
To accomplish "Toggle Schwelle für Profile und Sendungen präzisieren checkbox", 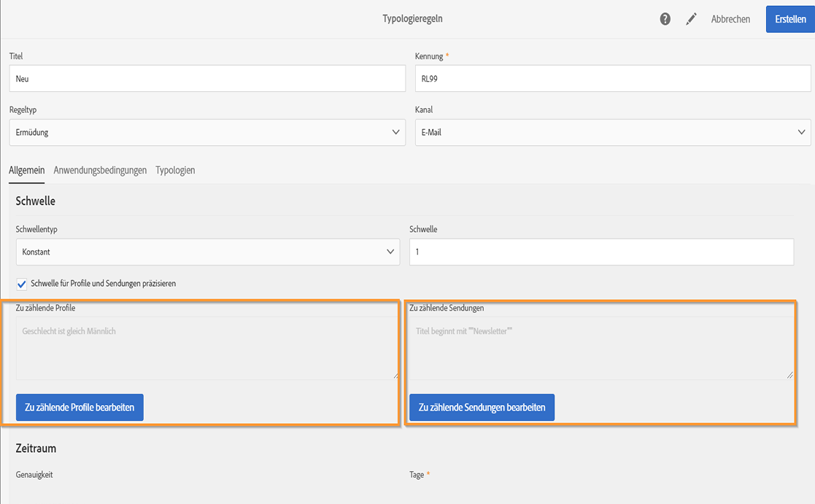I will click(x=22, y=284).
